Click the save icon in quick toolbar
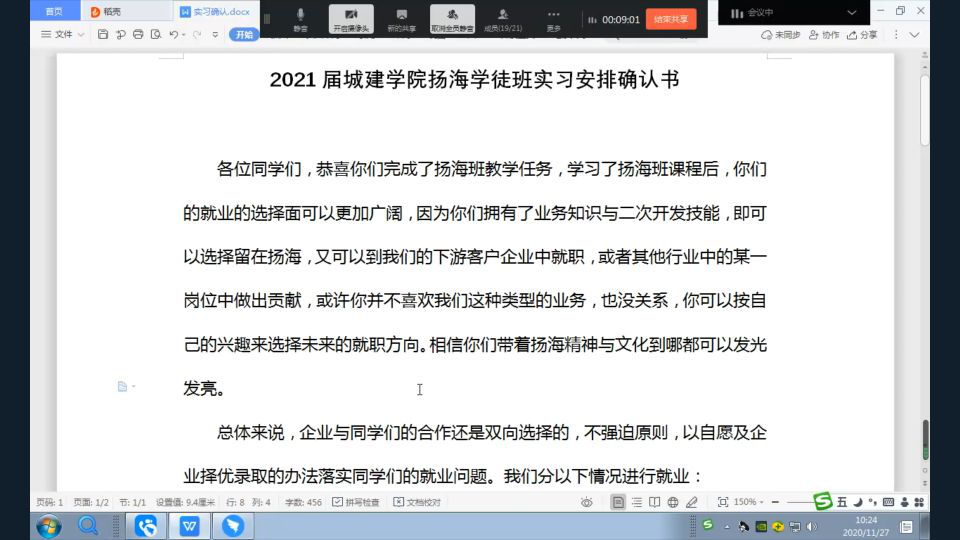 103,34
